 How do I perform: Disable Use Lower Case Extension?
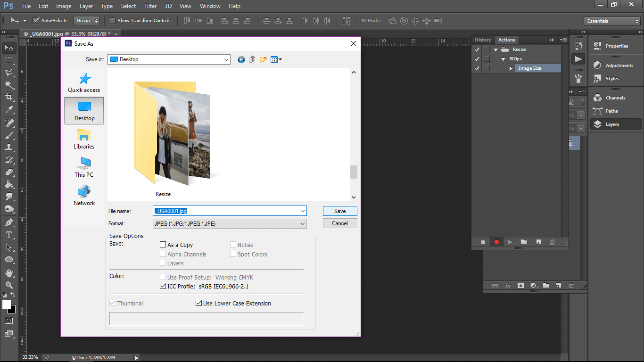pos(198,303)
